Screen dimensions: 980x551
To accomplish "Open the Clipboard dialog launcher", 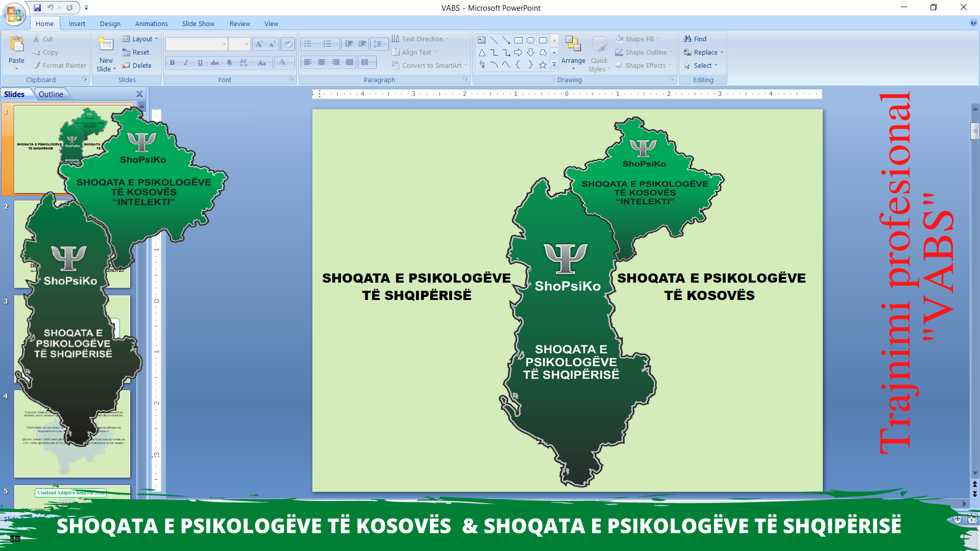I will click(85, 79).
